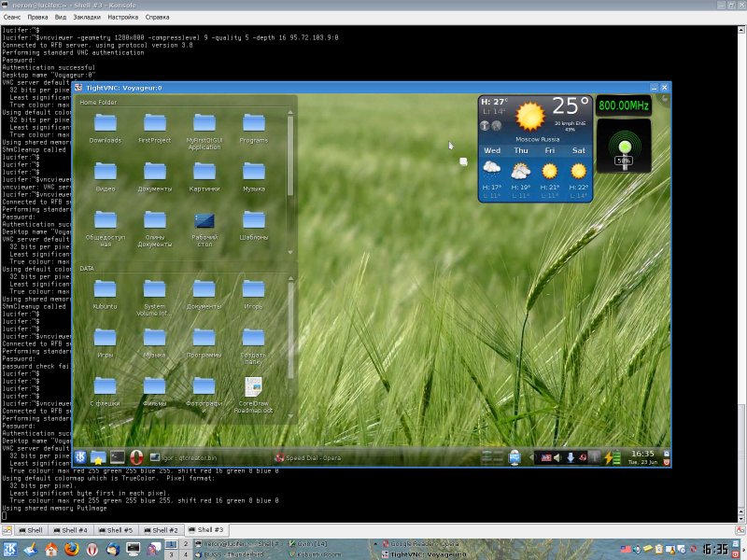Open the remote KDE kickoff menu
Screen dimensions: 747x560
click(80, 457)
